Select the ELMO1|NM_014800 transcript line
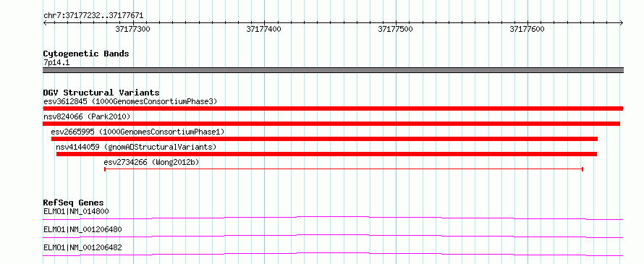 333,218
